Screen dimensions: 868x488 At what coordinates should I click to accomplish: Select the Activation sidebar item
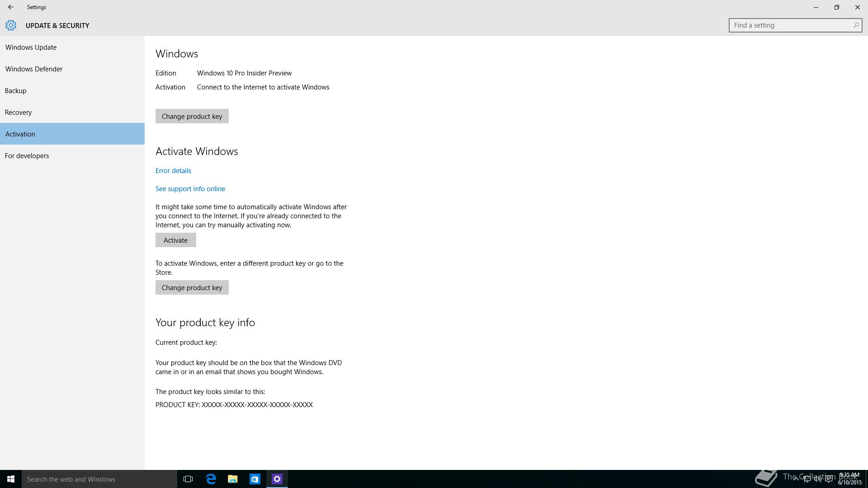point(72,134)
